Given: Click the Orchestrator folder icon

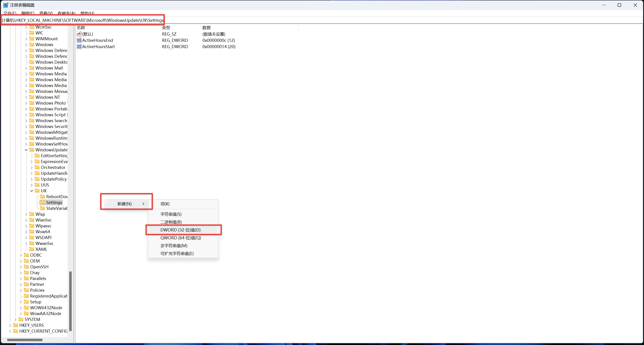Looking at the screenshot, I should coord(37,167).
